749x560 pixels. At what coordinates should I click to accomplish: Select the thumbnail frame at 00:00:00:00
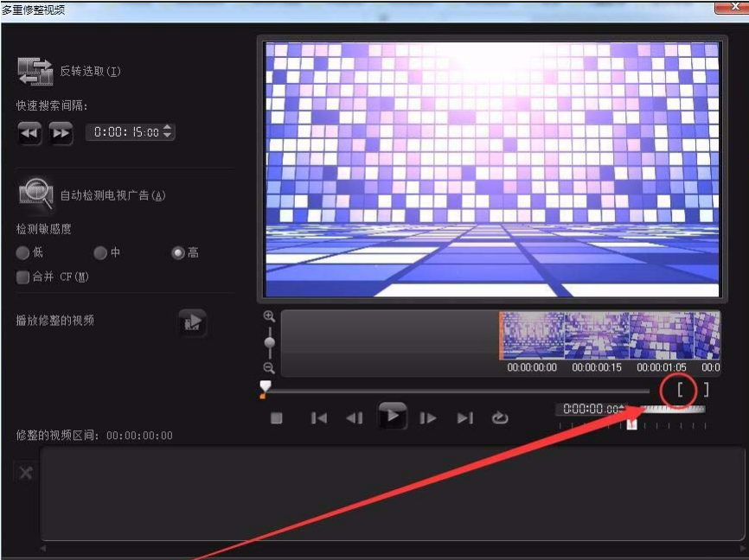tap(532, 335)
